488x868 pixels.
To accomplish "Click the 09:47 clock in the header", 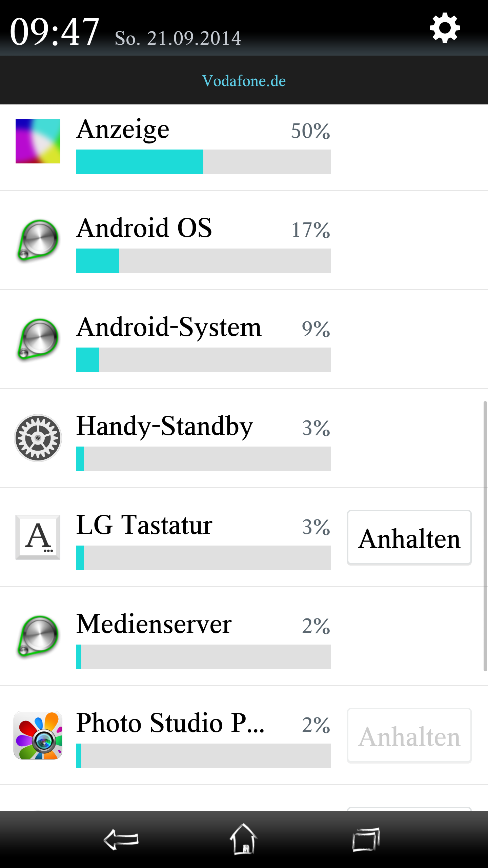I will 55,32.
